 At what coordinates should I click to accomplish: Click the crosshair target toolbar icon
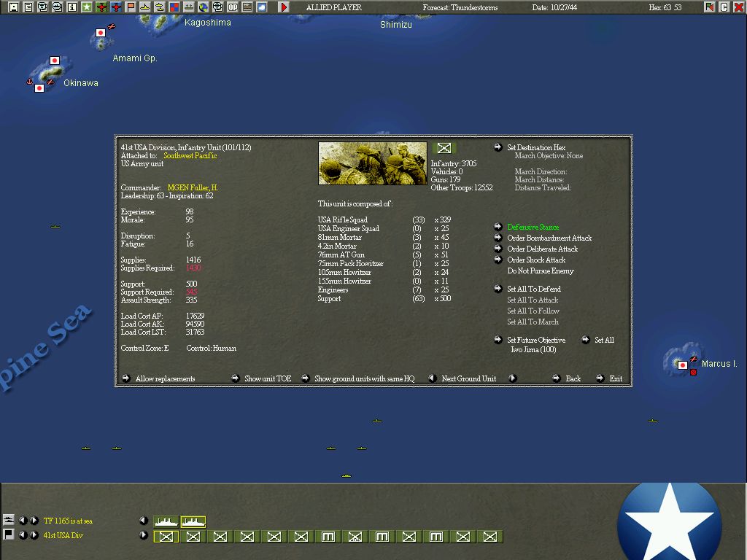pos(217,7)
